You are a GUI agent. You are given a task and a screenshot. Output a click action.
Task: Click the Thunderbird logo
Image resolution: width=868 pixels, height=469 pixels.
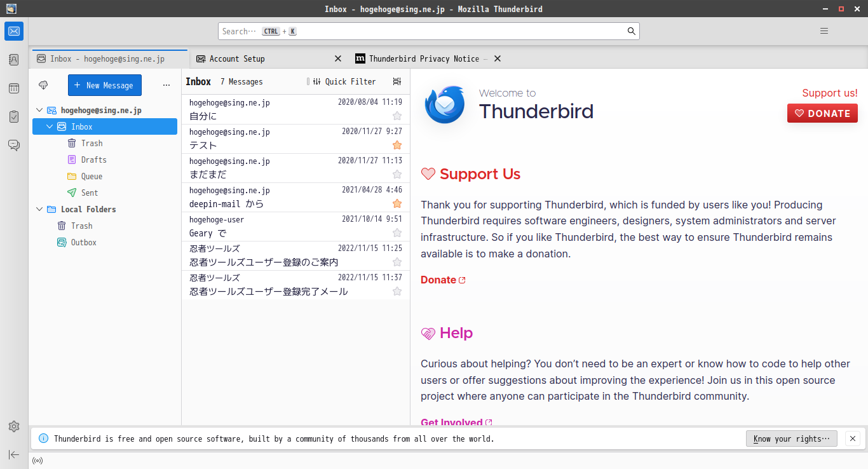tap(445, 104)
